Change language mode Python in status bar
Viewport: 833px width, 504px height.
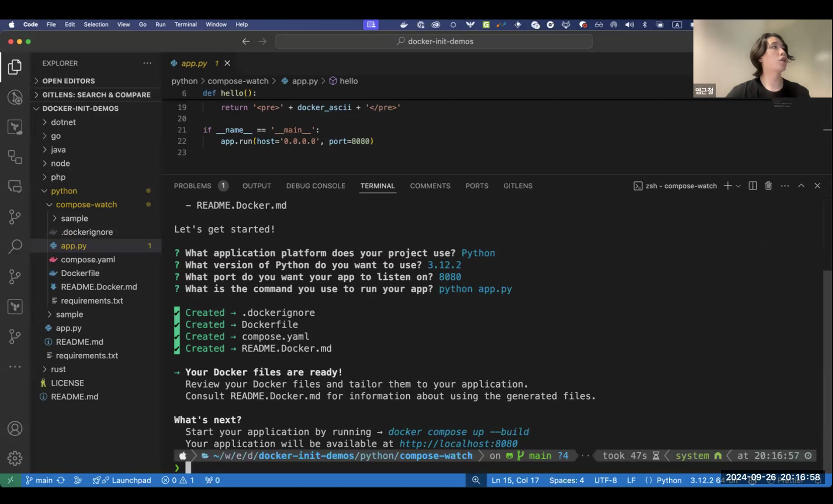click(668, 480)
